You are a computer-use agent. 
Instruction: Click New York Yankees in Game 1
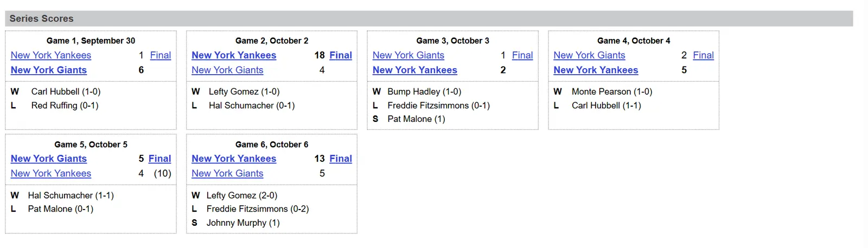coord(51,55)
